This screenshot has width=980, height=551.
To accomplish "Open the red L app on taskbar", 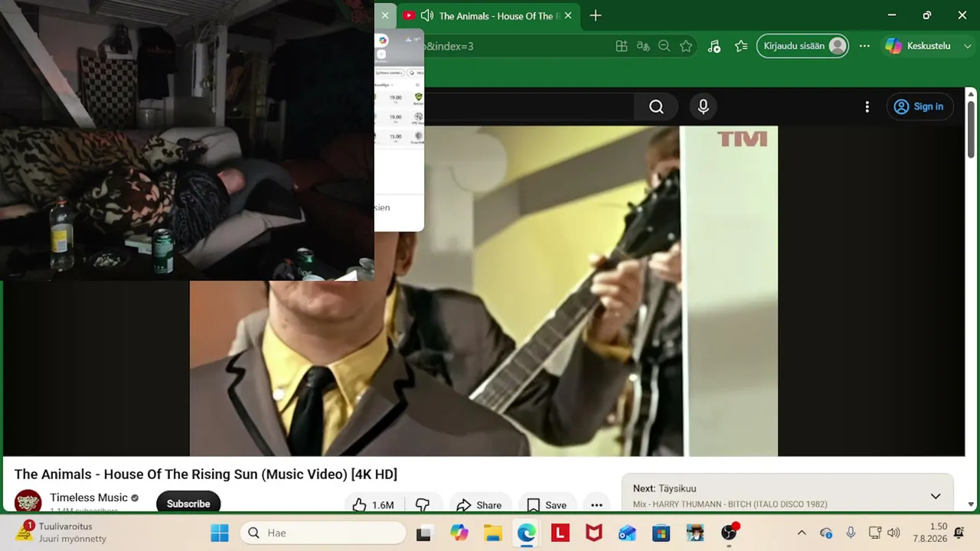I will (560, 533).
